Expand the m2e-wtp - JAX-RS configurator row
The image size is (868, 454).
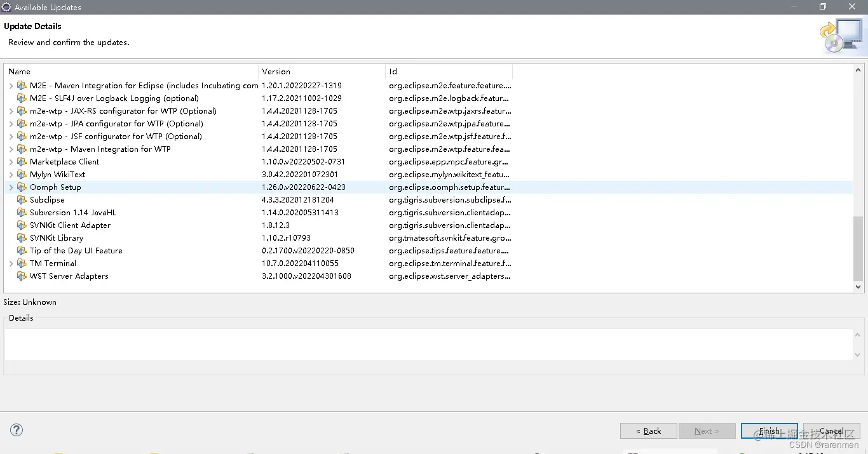[11, 111]
